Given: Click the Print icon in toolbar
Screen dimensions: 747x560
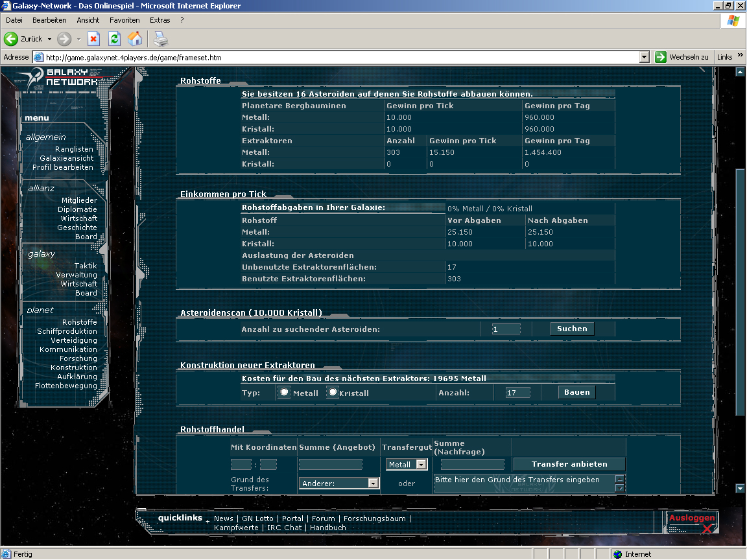Looking at the screenshot, I should [160, 39].
